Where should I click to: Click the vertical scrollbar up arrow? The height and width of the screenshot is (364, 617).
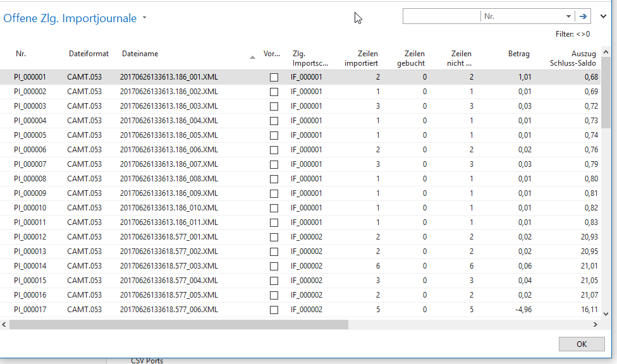pyautogui.click(x=606, y=52)
